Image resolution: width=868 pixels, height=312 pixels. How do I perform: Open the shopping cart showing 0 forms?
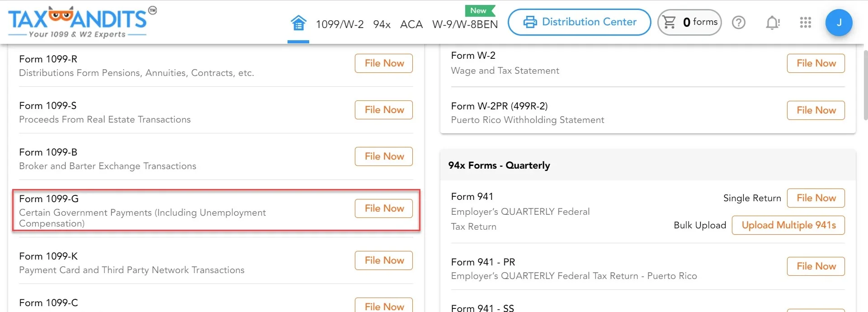(x=689, y=22)
